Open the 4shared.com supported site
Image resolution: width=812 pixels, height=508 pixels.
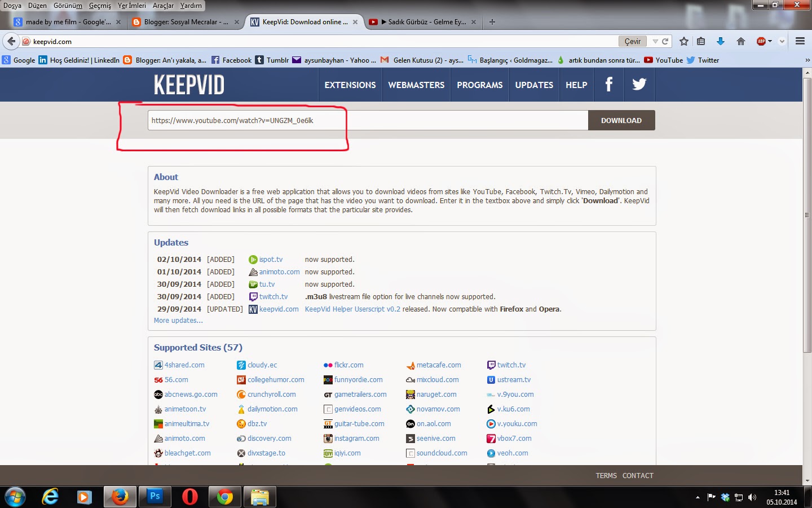[x=184, y=365]
